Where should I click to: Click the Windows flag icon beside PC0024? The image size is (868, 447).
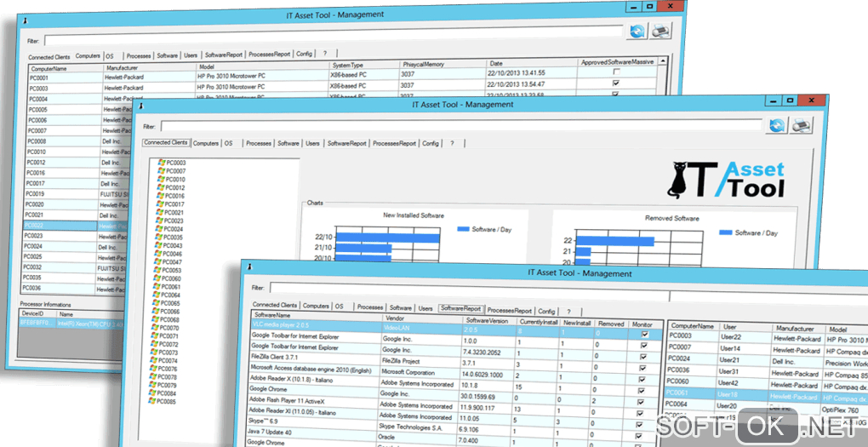click(161, 229)
